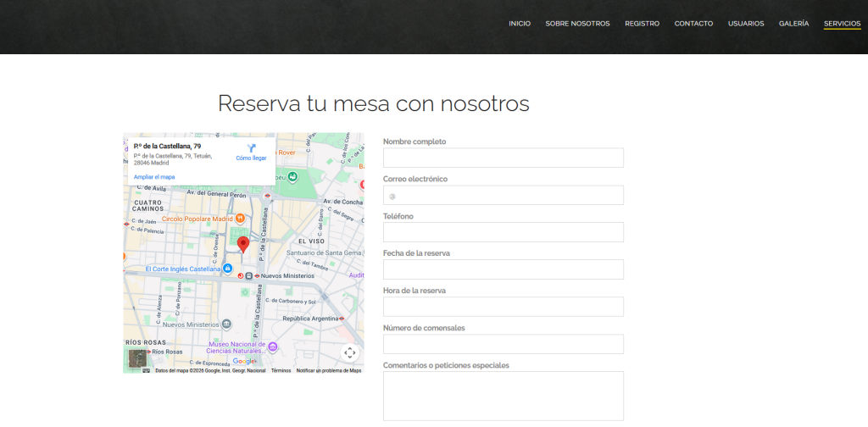Click the Cómo llegar directions icon
The width and height of the screenshot is (868, 427).
click(251, 148)
